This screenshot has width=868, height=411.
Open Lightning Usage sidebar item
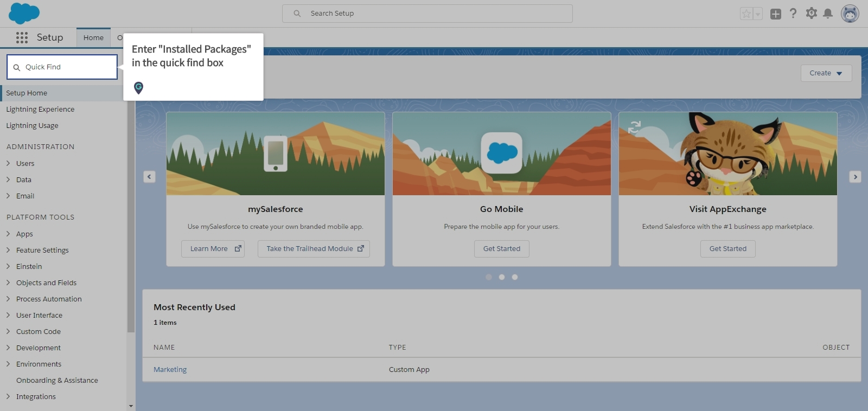[x=32, y=126]
